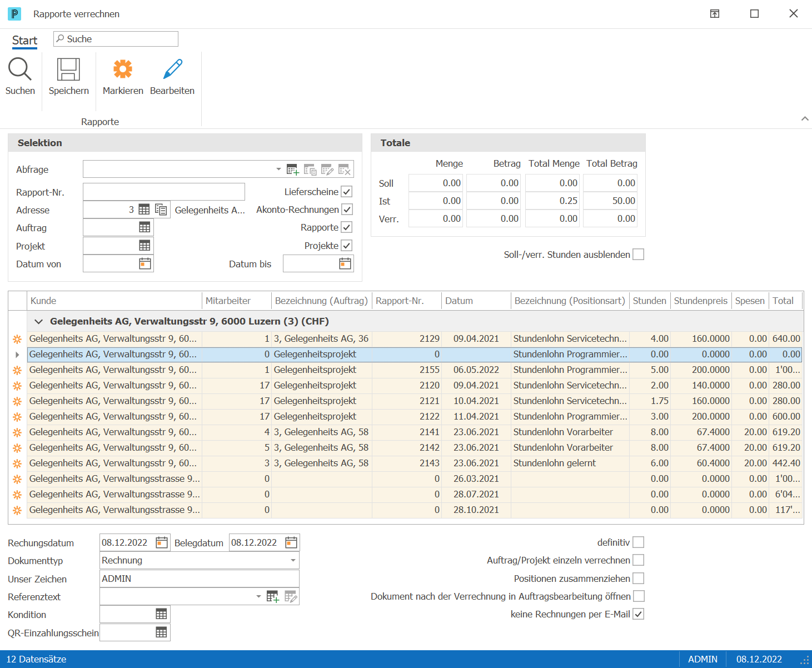The image size is (812, 668).
Task: Tick Auftrag/Projekt einzeln verrechnen checkbox
Action: tap(639, 560)
